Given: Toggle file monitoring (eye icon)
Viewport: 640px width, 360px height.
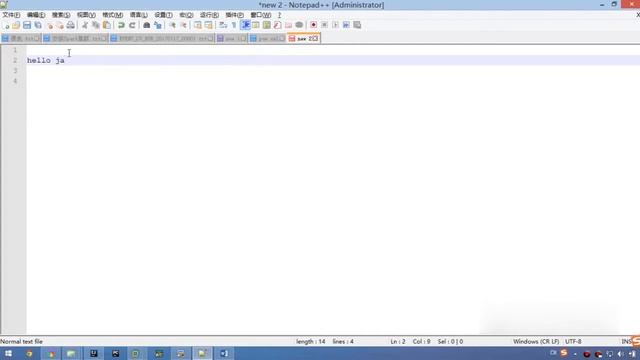Looking at the screenshot, I should pyautogui.click(x=299, y=25).
